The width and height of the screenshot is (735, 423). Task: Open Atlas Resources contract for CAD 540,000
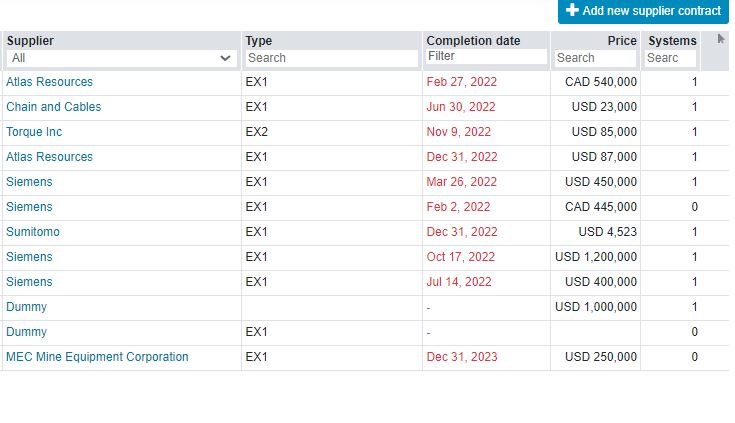(49, 82)
